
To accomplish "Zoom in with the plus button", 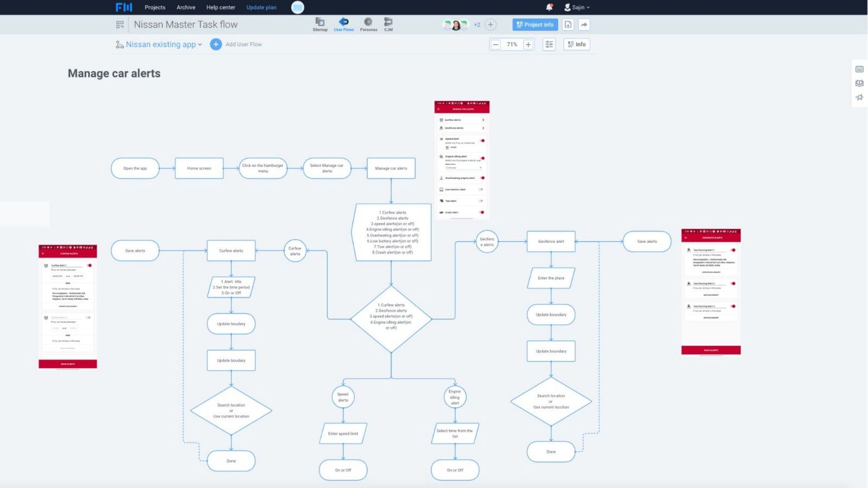I will click(x=528, y=44).
